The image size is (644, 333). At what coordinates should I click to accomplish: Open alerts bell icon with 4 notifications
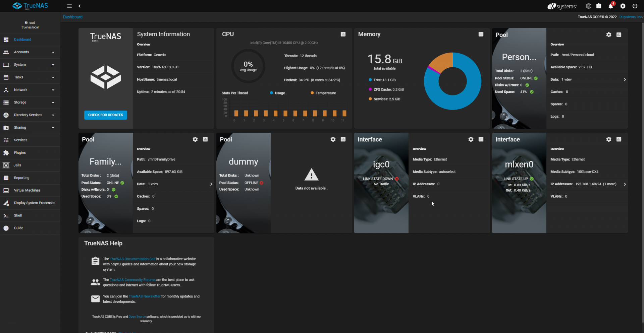(611, 6)
